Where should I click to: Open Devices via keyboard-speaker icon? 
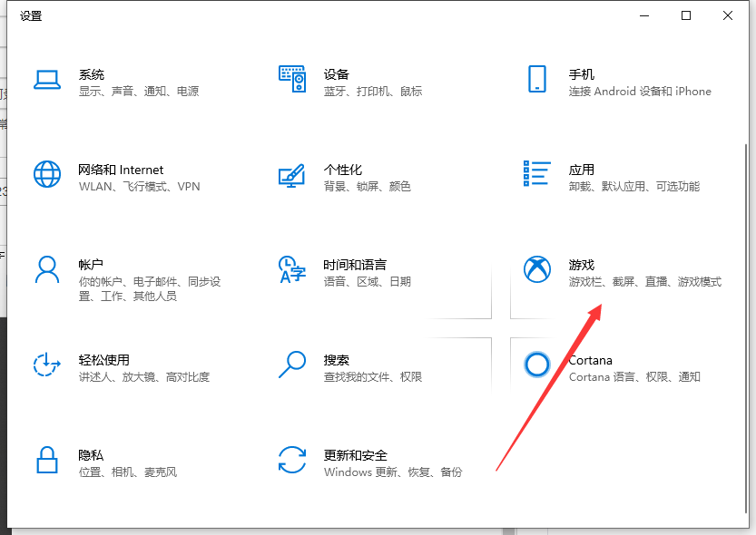(x=292, y=80)
